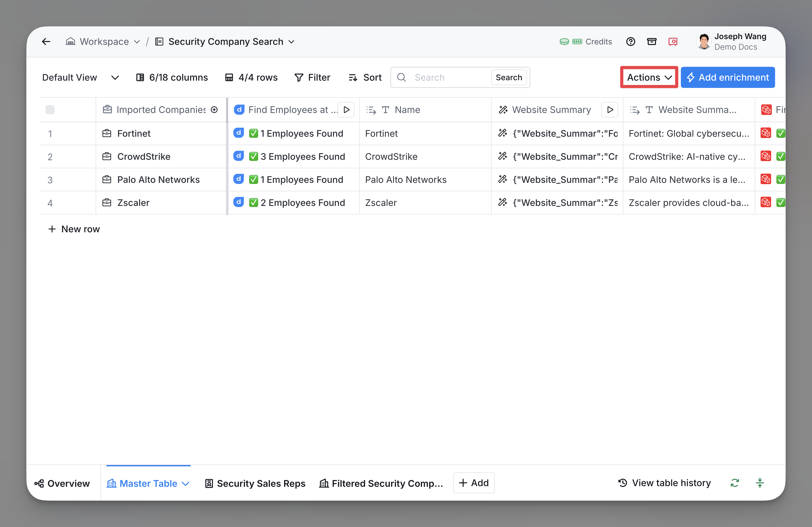This screenshot has width=812, height=527.
Task: Open the Actions dropdown menu
Action: click(649, 78)
